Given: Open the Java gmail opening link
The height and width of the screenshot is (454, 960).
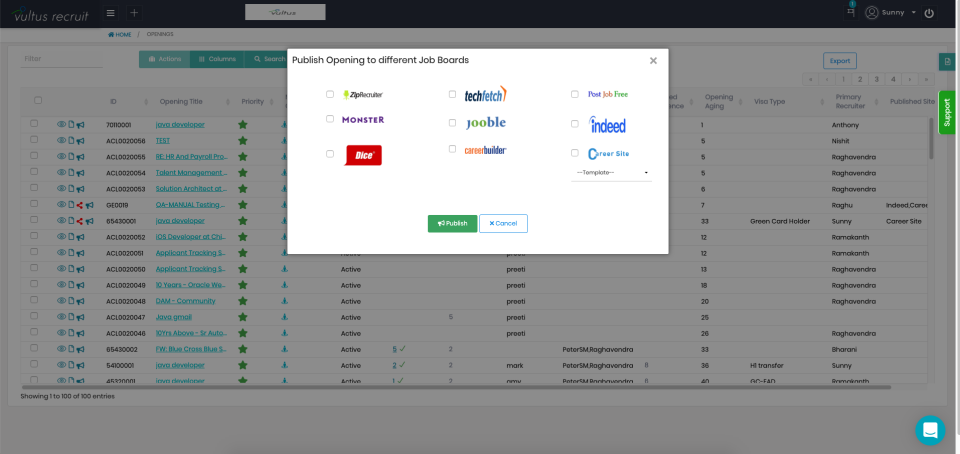Looking at the screenshot, I should [174, 317].
